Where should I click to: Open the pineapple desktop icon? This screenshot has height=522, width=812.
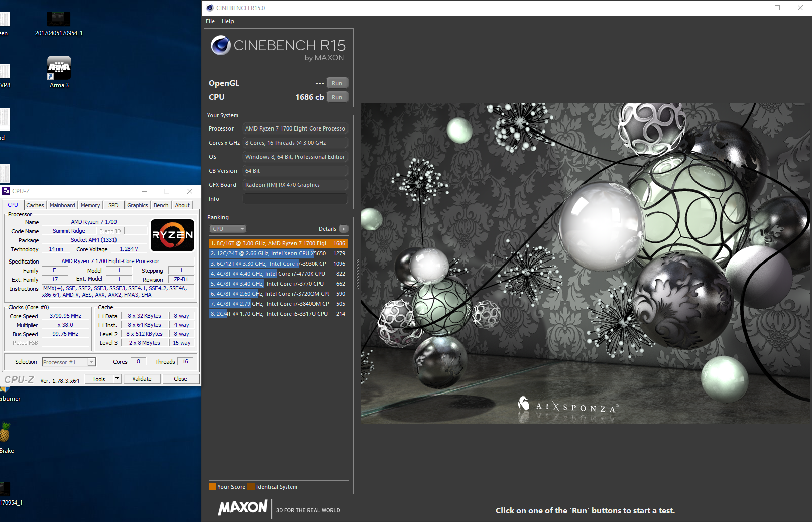point(5,432)
